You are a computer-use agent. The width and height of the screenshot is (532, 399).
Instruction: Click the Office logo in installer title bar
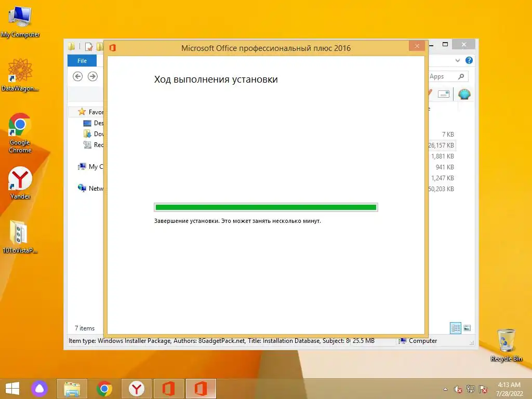tap(113, 48)
